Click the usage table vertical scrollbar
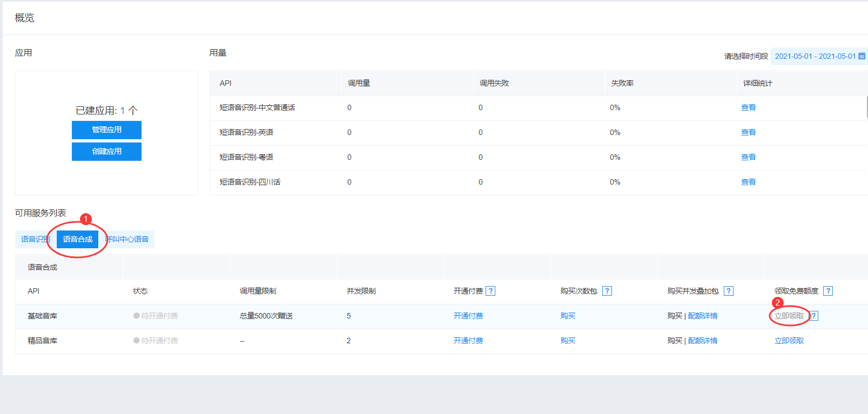Viewport: 868px width, 414px height. point(866,107)
